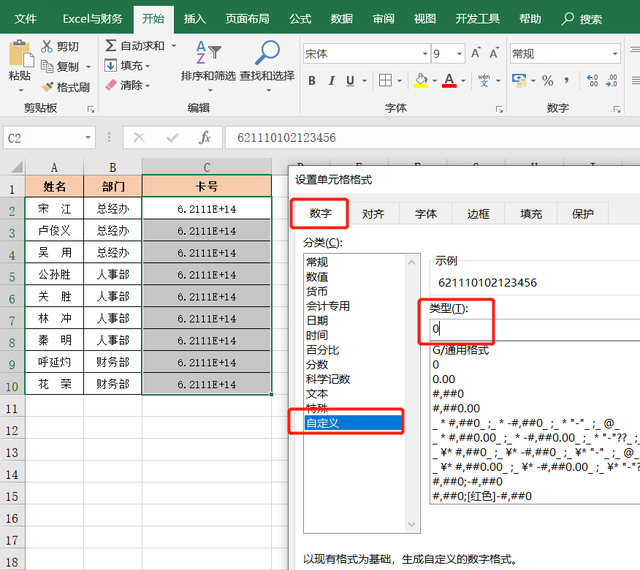The image size is (640, 570).
Task: Select all cells corner triangle
Action: (16, 167)
